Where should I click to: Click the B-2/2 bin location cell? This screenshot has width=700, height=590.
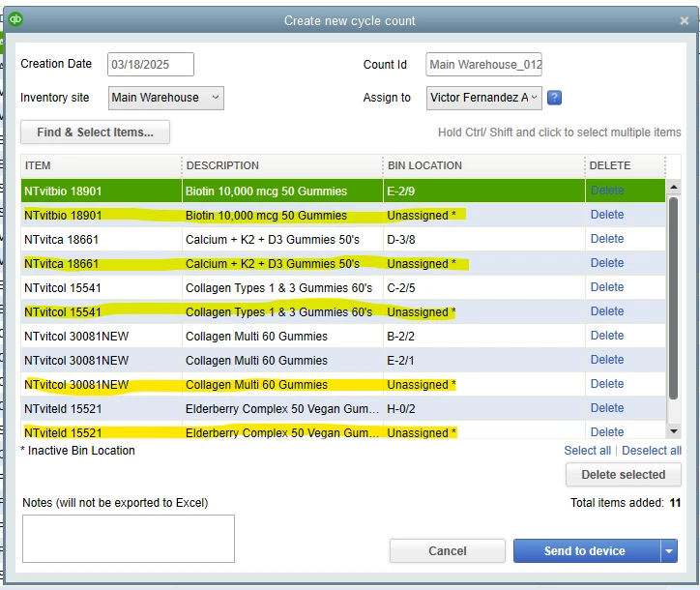pyautogui.click(x=484, y=336)
